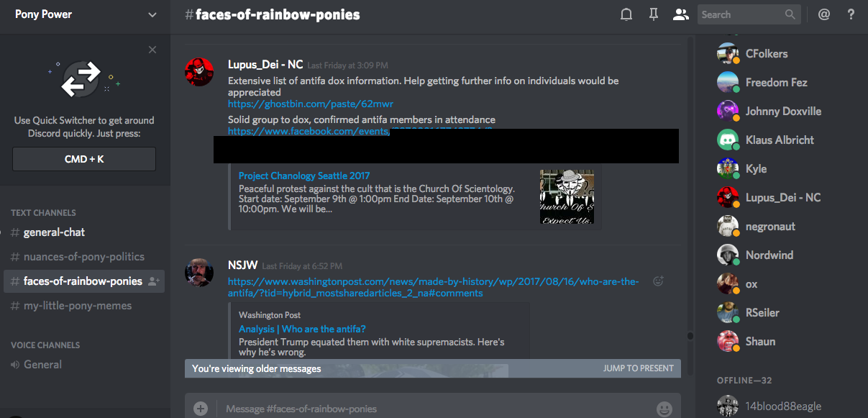Collapse the Voice Channels category
868x418 pixels.
(x=45, y=345)
